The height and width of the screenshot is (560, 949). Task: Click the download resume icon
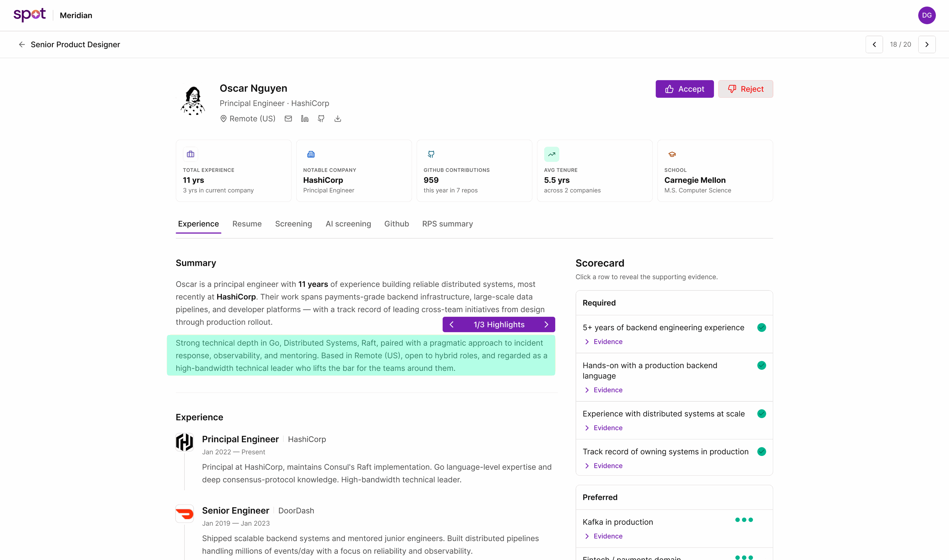point(338,119)
